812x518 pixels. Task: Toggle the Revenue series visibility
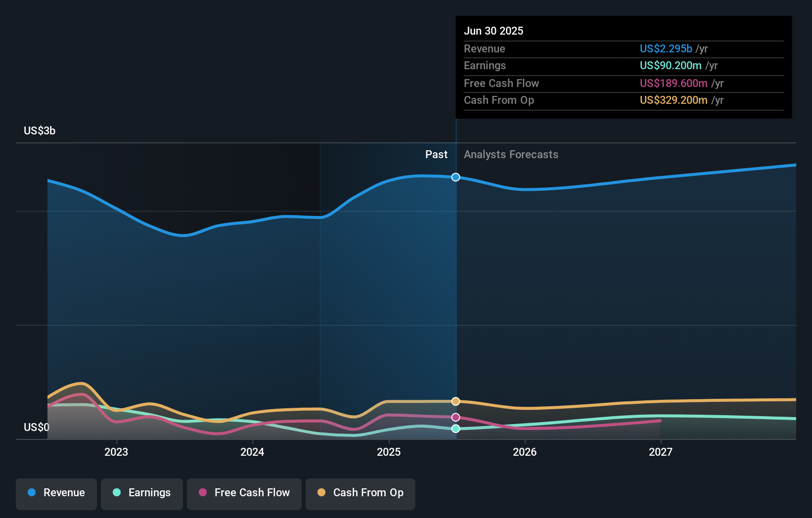[x=56, y=493]
